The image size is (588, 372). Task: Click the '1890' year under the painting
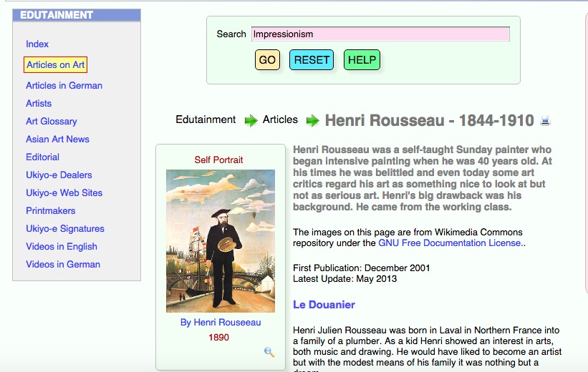pos(218,338)
